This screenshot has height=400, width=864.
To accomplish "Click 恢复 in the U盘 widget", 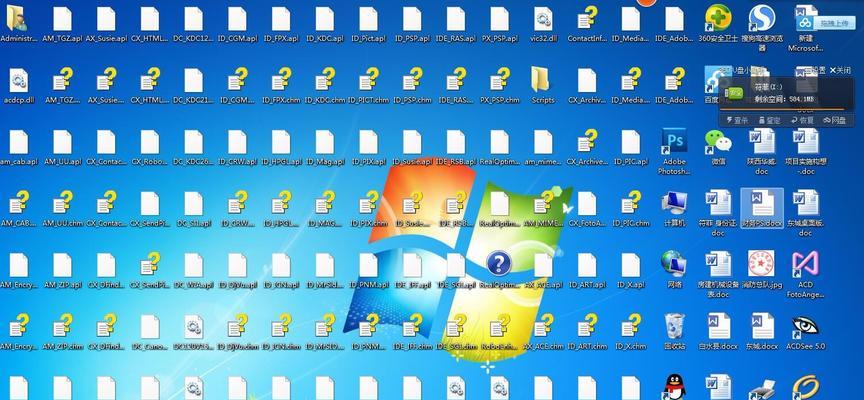I will pyautogui.click(x=802, y=120).
